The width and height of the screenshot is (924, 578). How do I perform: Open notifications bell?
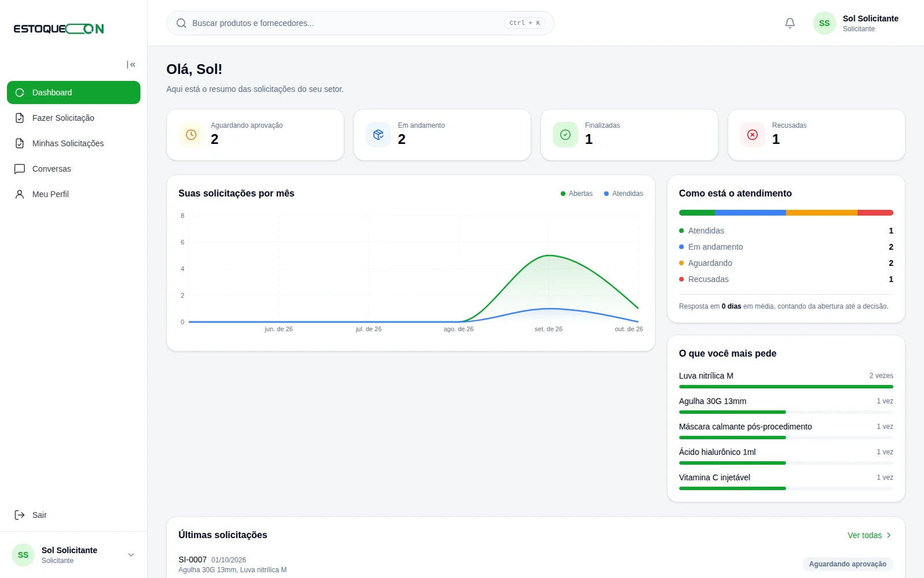click(x=790, y=23)
